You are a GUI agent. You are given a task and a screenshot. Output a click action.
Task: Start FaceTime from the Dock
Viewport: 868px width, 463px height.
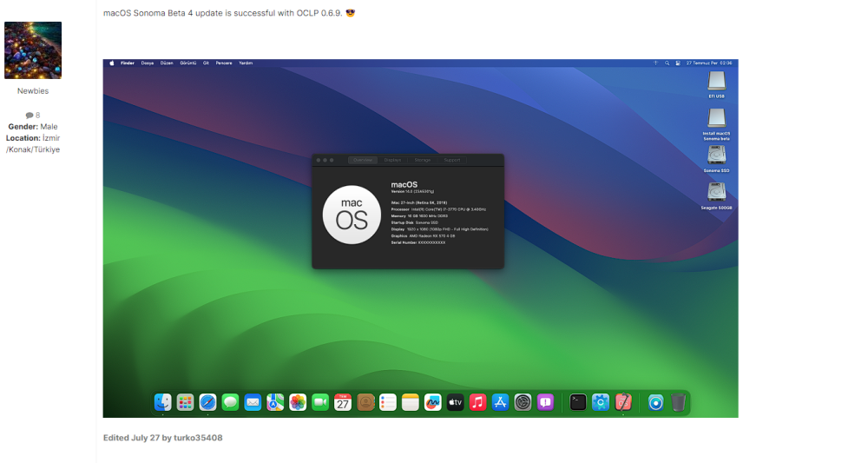click(320, 403)
